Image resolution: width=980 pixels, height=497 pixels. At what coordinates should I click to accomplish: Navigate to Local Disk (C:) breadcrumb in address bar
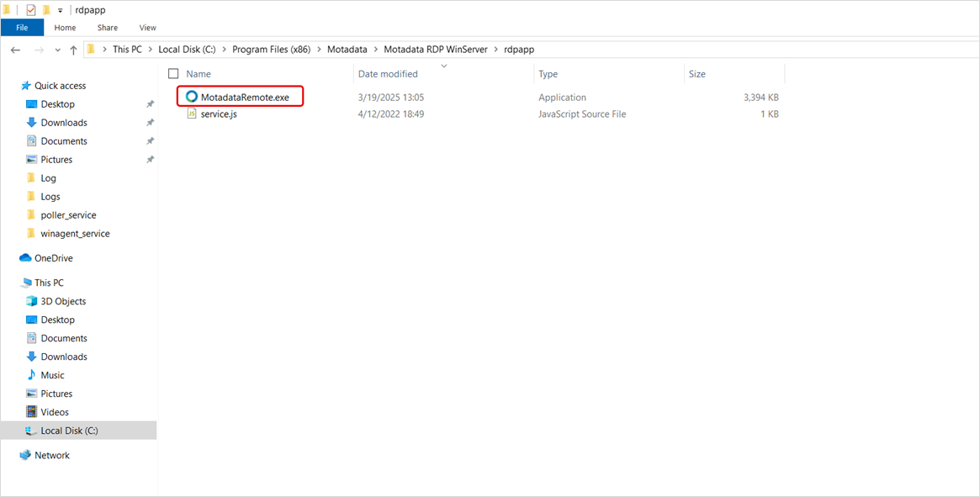coord(187,50)
